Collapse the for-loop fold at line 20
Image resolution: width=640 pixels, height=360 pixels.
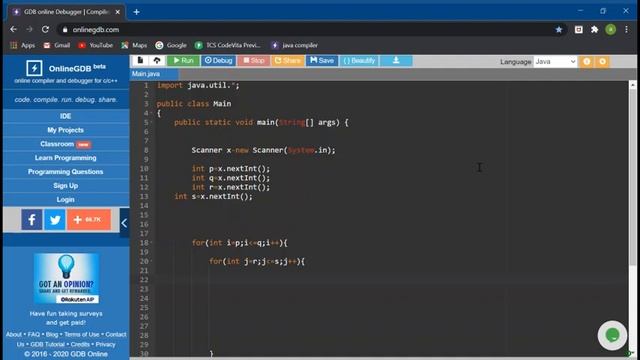tap(152, 261)
